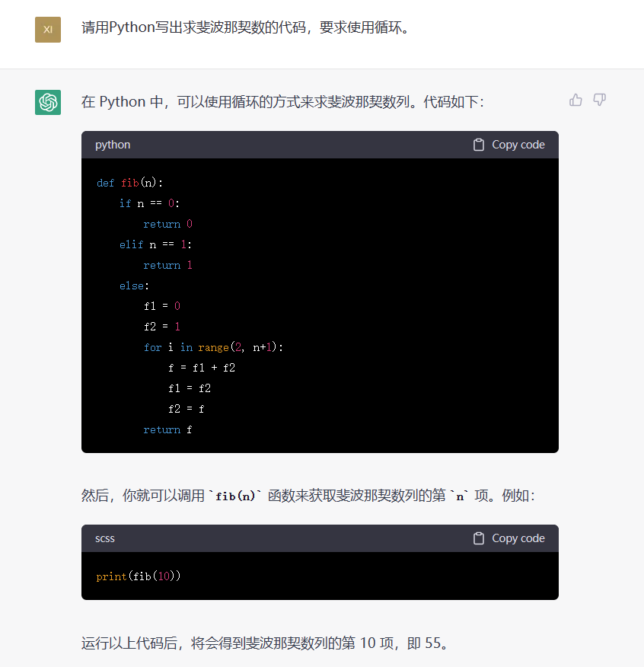Click the line 'f1 = f2'
This screenshot has height=667, width=644.
pos(190,388)
